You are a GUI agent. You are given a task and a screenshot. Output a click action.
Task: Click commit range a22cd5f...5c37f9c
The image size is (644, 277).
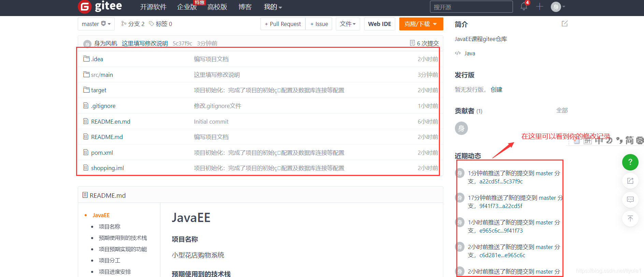(501, 181)
